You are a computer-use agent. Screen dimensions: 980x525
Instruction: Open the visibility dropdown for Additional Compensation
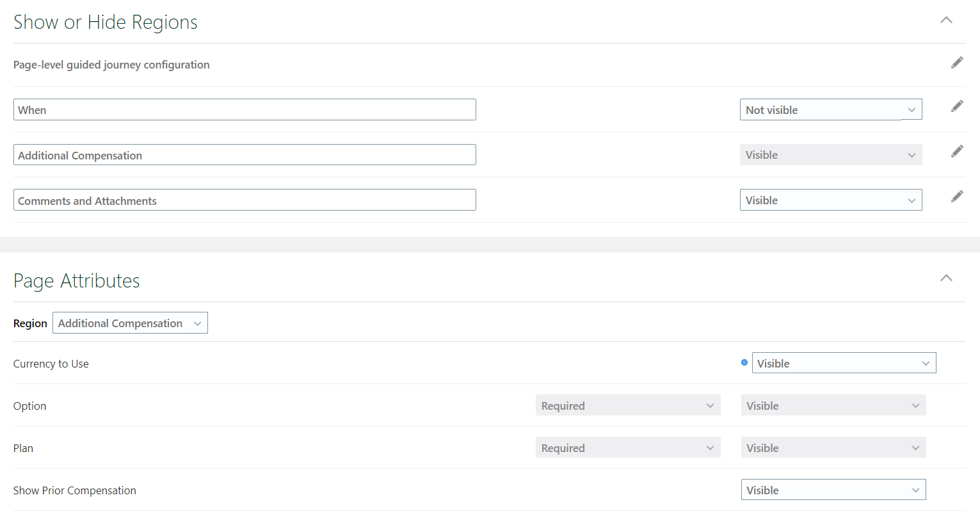tap(831, 154)
